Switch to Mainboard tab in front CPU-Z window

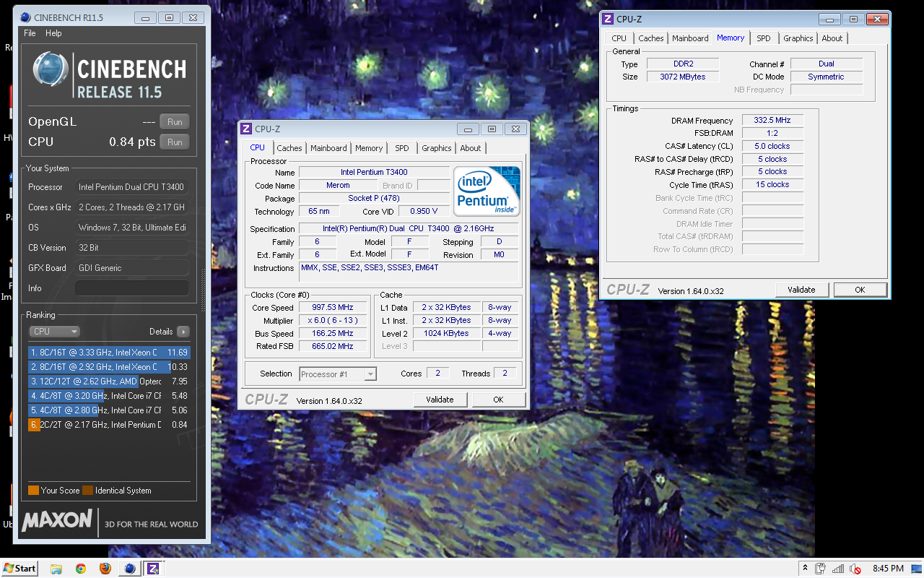click(x=328, y=148)
